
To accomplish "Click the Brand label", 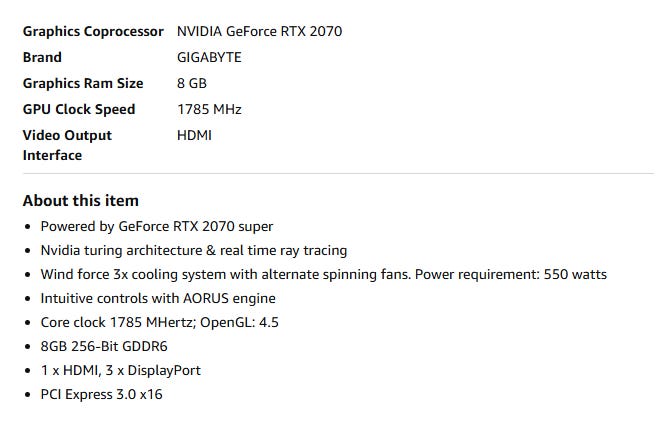I will 42,57.
